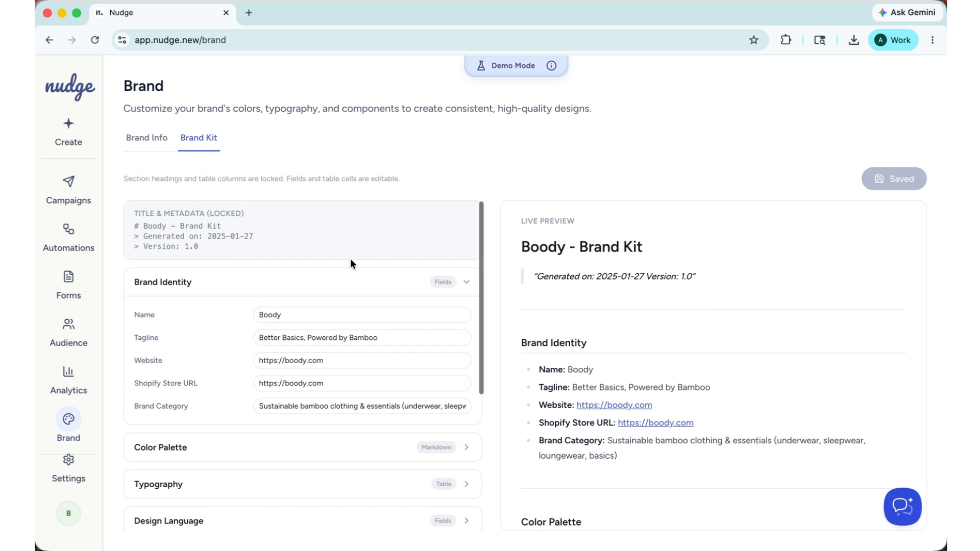Click the '> Version: 1.0' metadata line

[166, 246]
